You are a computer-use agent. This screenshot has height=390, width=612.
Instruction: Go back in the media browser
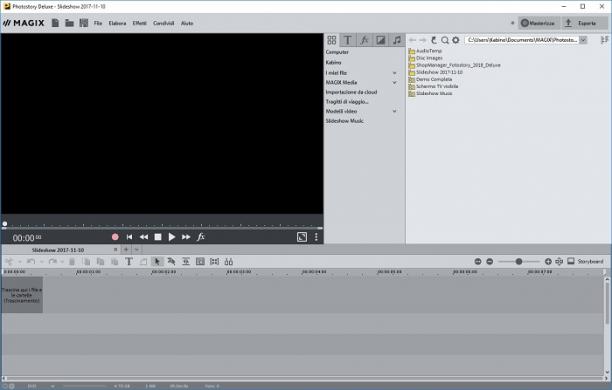click(x=413, y=40)
